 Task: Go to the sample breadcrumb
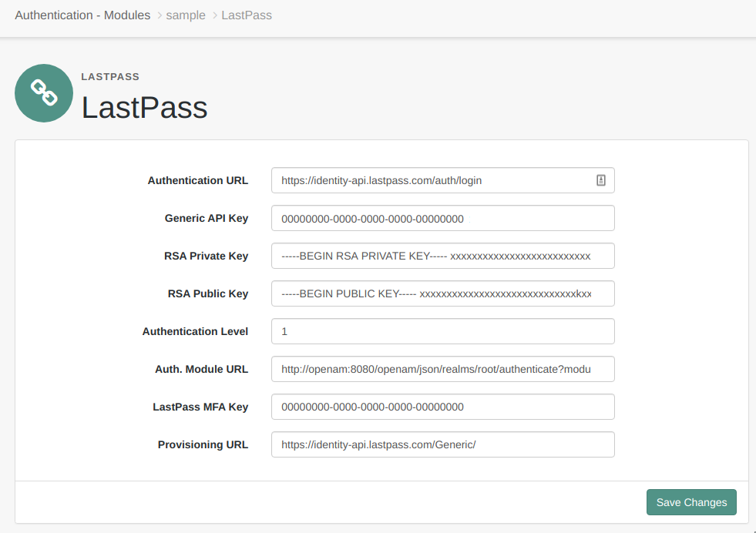click(186, 15)
